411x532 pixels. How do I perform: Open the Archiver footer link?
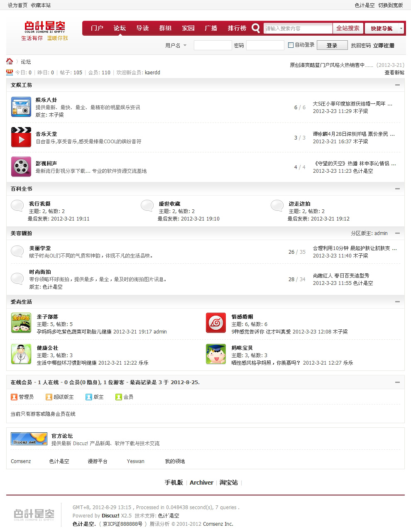pyautogui.click(x=201, y=483)
